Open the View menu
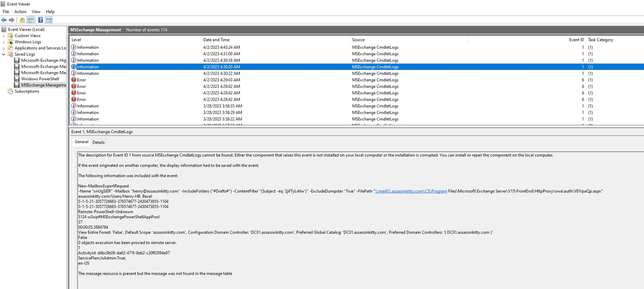This screenshot has height=289, width=644. [x=36, y=11]
